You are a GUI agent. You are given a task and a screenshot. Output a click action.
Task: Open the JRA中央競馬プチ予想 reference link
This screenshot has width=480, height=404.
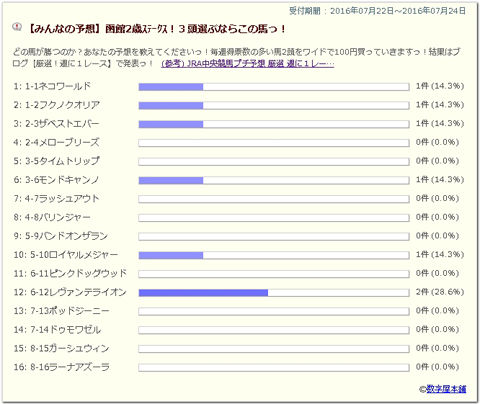coord(247,64)
